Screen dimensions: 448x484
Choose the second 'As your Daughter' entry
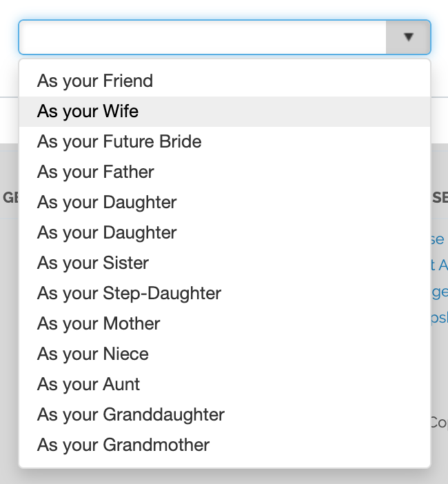(107, 233)
